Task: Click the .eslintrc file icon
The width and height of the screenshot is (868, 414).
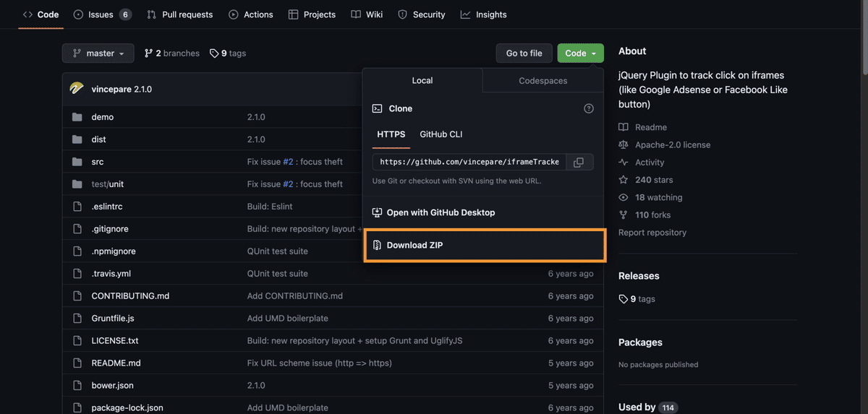Action: click(x=77, y=207)
